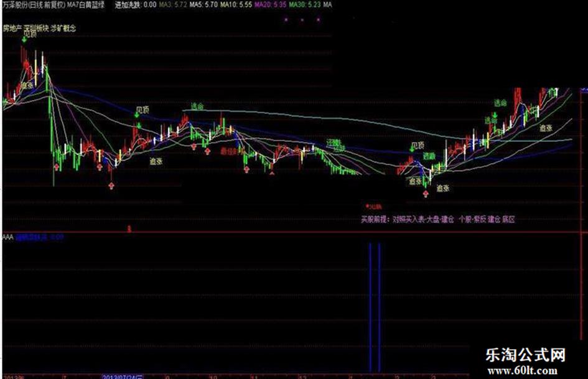
Task: Open the 深圳板块 sector tag
Action: [36, 28]
